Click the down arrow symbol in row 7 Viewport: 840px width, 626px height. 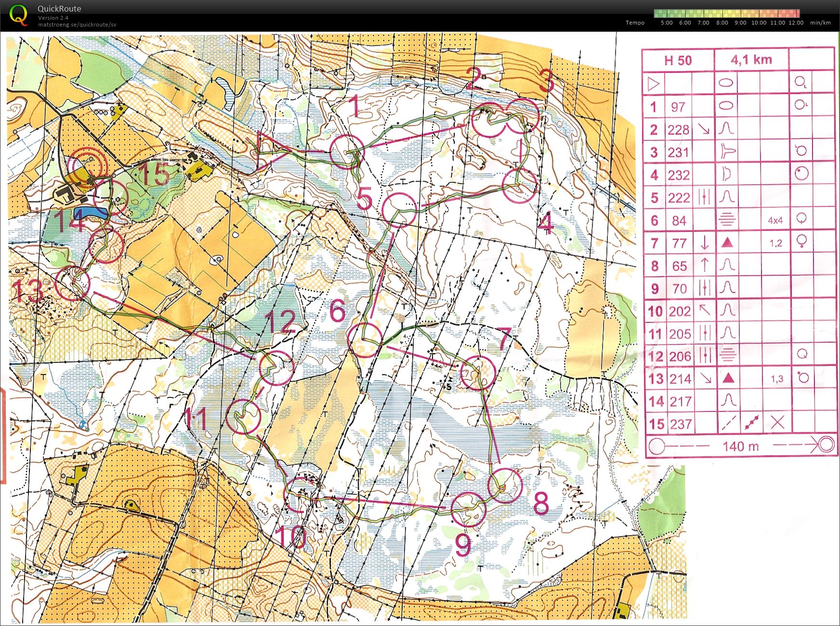704,243
